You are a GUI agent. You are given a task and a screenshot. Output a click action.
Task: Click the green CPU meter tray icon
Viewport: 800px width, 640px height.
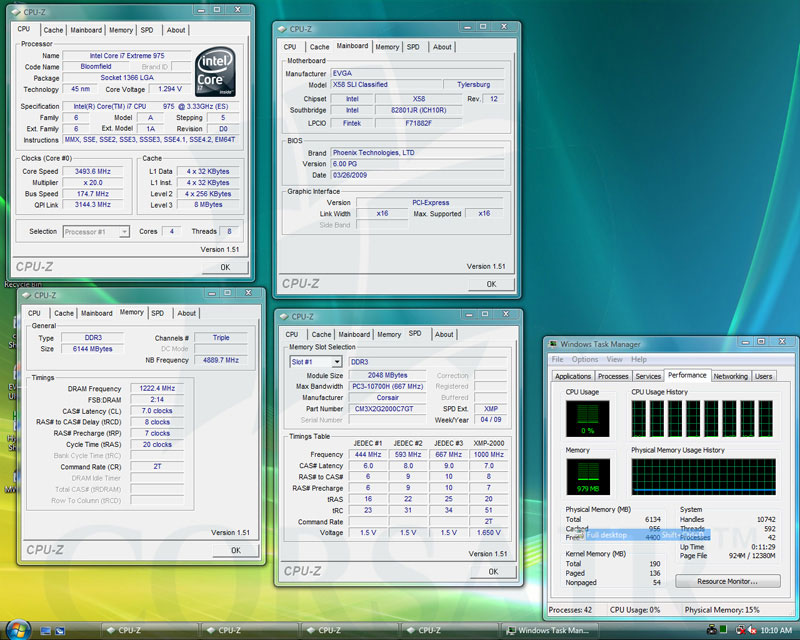tap(723, 630)
